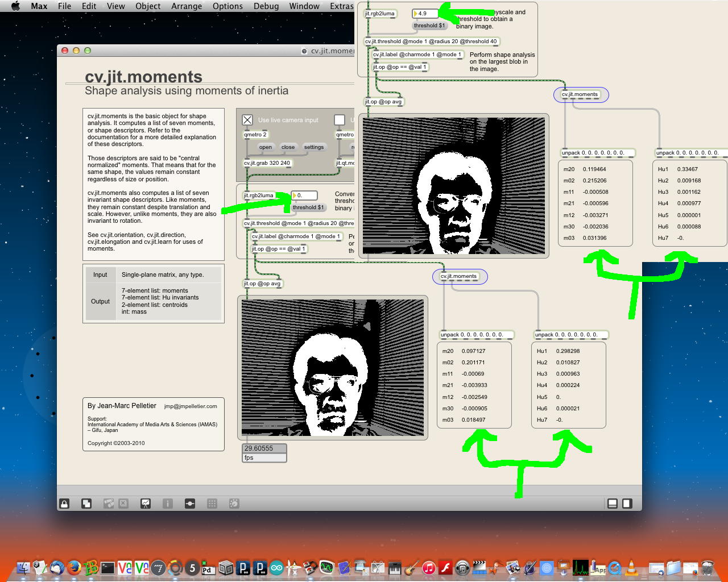Open the File menu
Screen dimensions: 728x582
point(65,6)
